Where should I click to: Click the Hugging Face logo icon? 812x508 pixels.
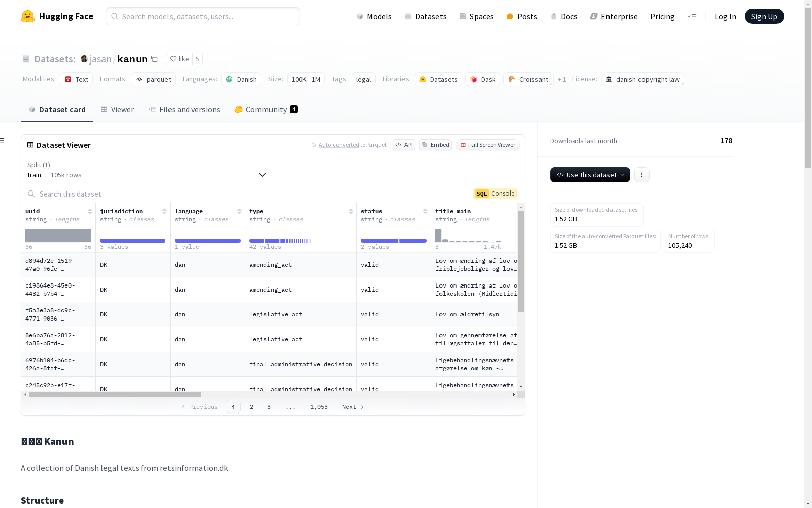28,16
